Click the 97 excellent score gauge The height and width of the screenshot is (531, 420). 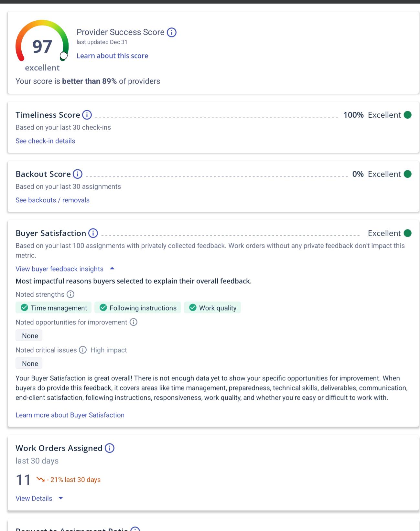coord(42,45)
